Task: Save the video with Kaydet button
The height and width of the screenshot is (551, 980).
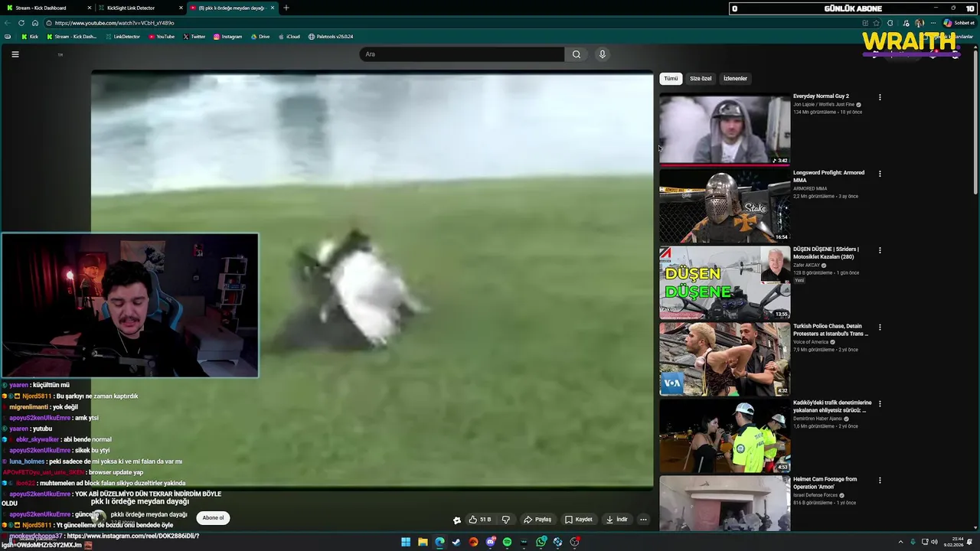Action: point(579,520)
